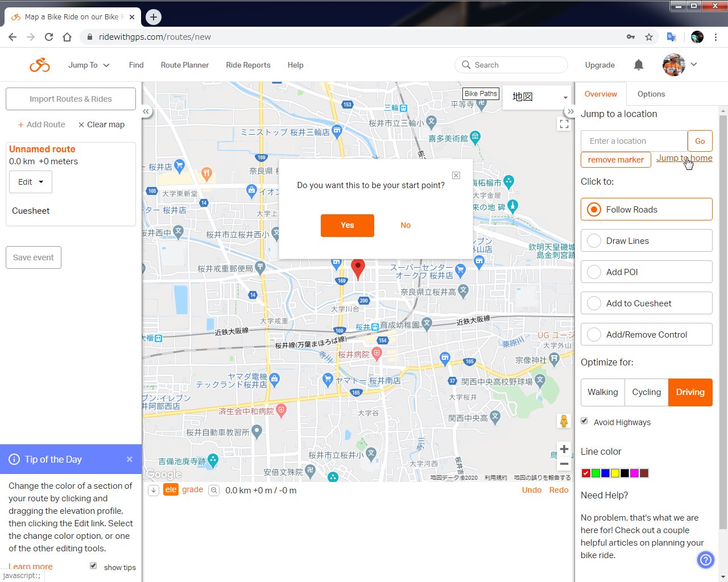Click the Jump to home link
The width and height of the screenshot is (728, 582).
point(684,158)
